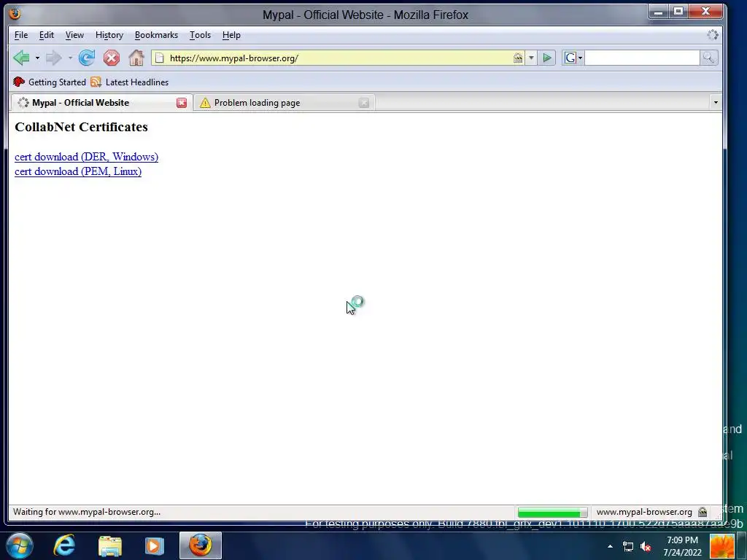This screenshot has width=747, height=560.
Task: Go to the Home page
Action: (136, 58)
